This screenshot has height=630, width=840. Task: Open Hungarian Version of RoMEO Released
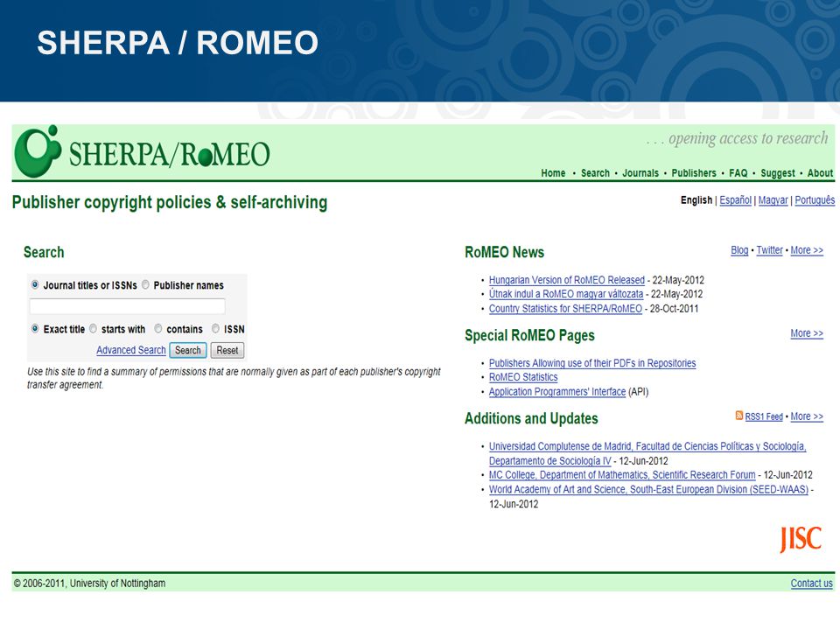[567, 280]
